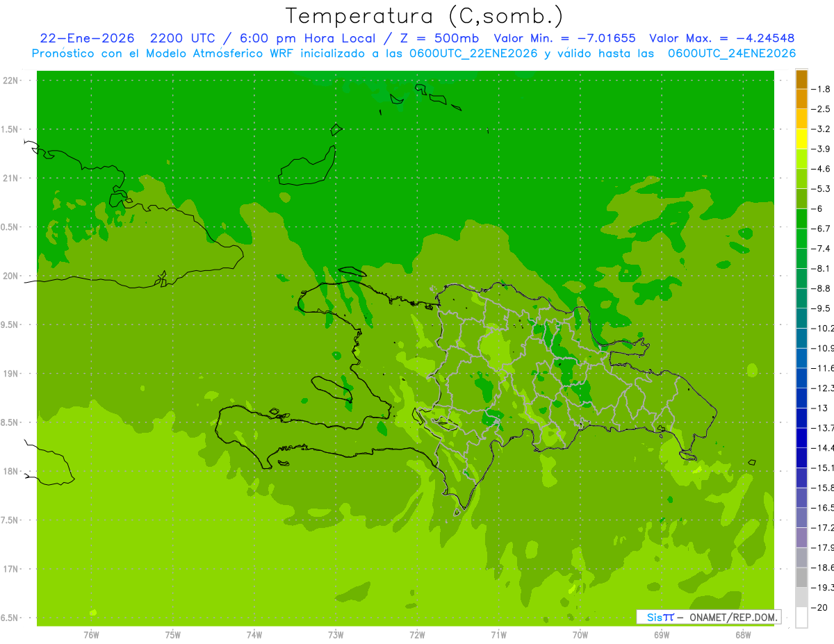Click the "-4.6" legend value

point(821,169)
